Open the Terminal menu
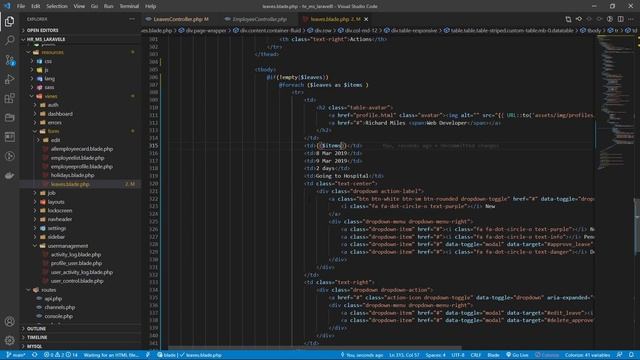Viewport: 640px width, 360px height. pyautogui.click(x=129, y=6)
